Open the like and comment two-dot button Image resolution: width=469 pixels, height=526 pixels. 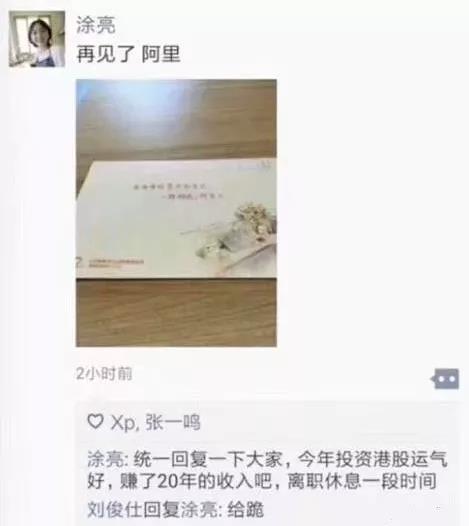click(446, 379)
